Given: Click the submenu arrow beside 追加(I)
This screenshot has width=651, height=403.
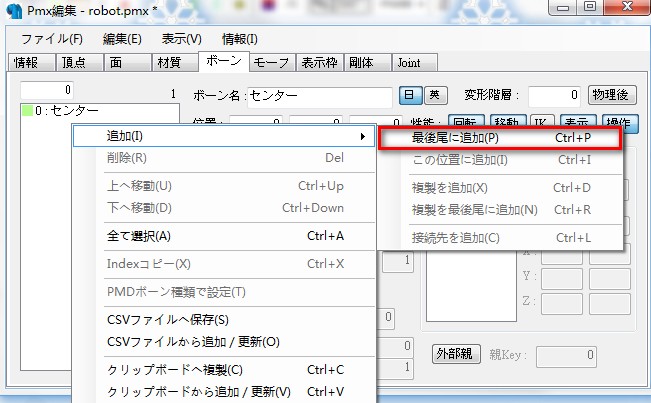Looking at the screenshot, I should [x=363, y=137].
